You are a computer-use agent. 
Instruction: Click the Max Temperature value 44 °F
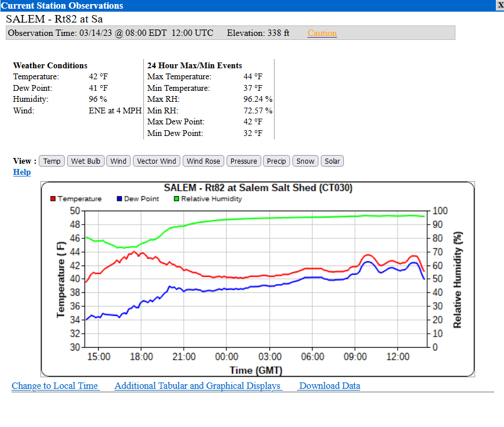click(253, 76)
